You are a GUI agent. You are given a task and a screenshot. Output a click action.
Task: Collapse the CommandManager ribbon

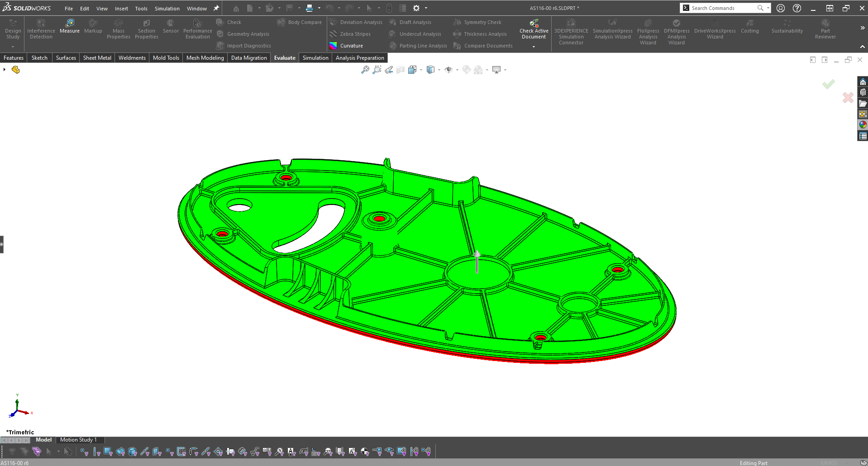[862, 47]
